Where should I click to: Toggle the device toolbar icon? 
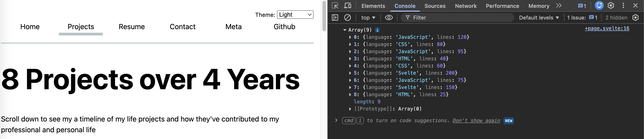coord(348,6)
